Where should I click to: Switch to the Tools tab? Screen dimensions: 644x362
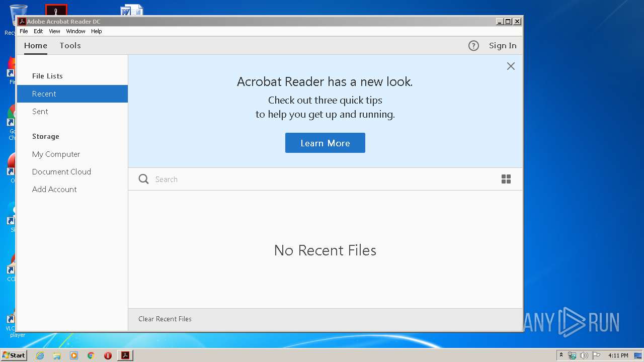pyautogui.click(x=70, y=45)
